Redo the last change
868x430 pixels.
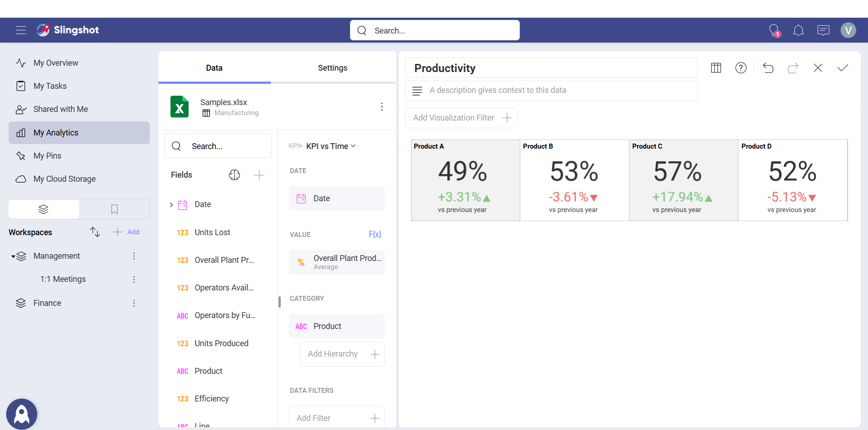coord(793,68)
